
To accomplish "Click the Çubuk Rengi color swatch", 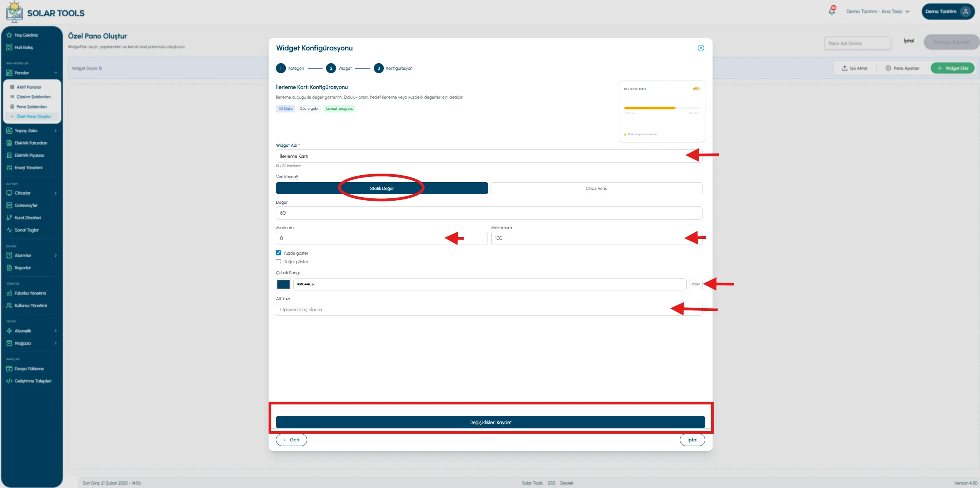I will (x=283, y=284).
